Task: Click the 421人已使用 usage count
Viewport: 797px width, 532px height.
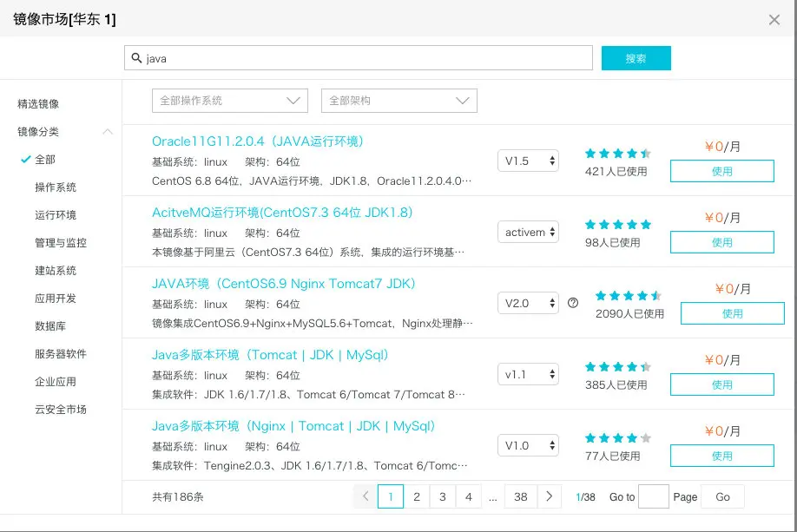Action: [x=616, y=172]
